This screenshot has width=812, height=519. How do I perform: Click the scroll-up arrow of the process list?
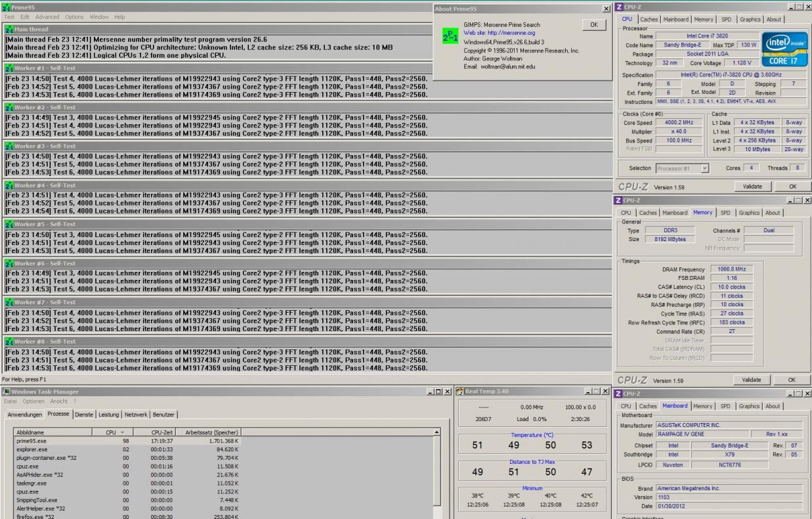(x=437, y=432)
